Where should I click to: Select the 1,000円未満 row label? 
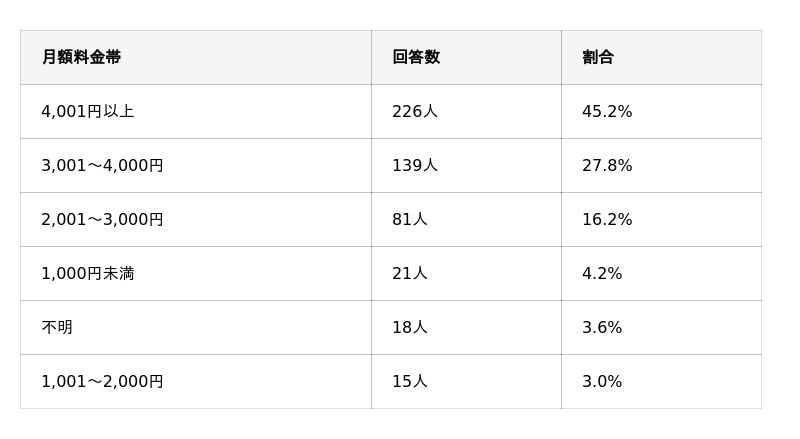pyautogui.click(x=88, y=273)
